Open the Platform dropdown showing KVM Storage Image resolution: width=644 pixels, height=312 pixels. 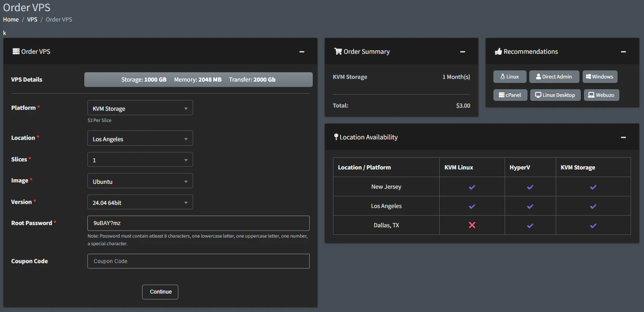coord(140,108)
